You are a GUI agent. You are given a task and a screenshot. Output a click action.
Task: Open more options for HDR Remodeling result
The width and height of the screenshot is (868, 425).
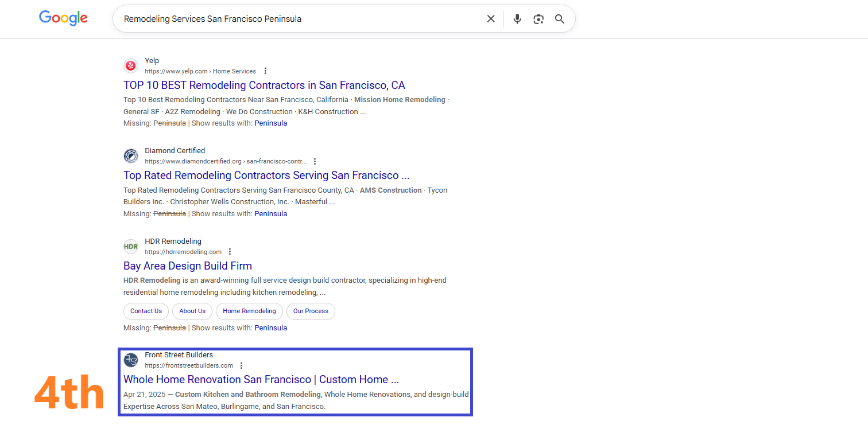(x=230, y=252)
